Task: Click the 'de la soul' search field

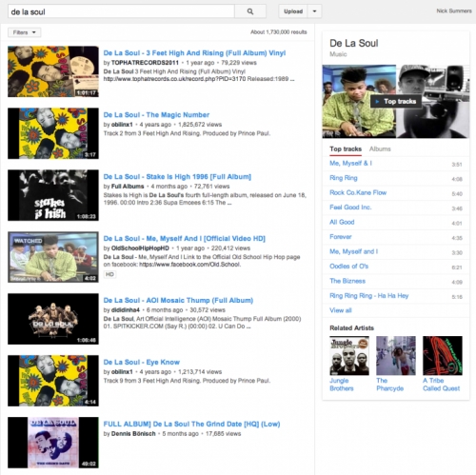Action: pos(121,11)
